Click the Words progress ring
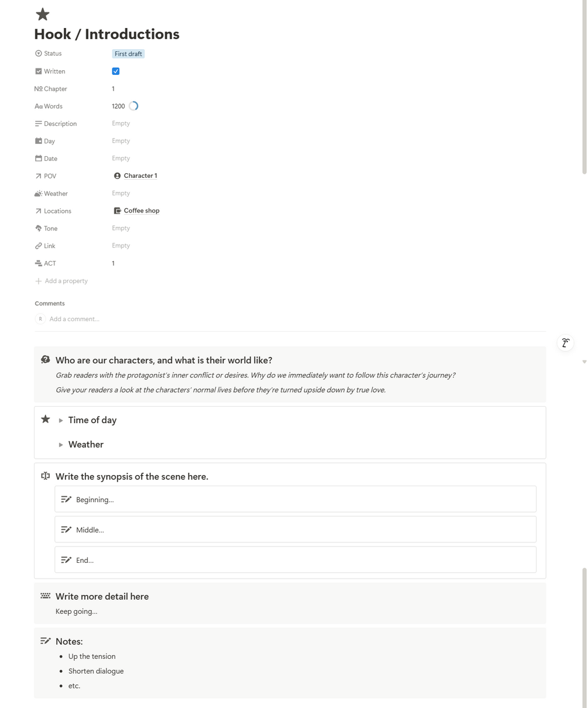The height and width of the screenshot is (708, 588). click(x=133, y=106)
